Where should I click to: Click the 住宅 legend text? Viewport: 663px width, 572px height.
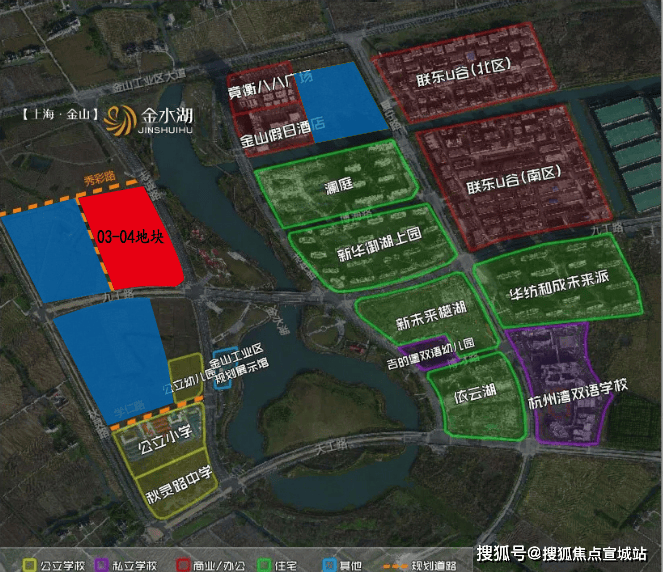[x=286, y=566]
